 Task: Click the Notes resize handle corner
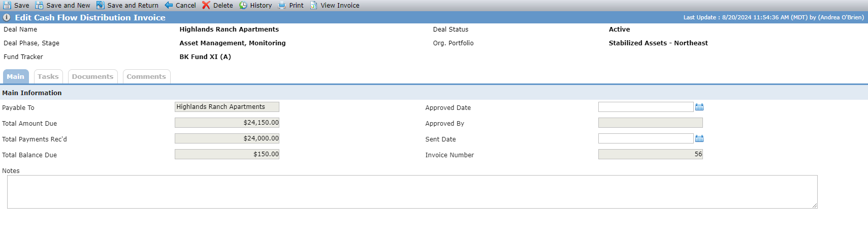[x=814, y=205]
